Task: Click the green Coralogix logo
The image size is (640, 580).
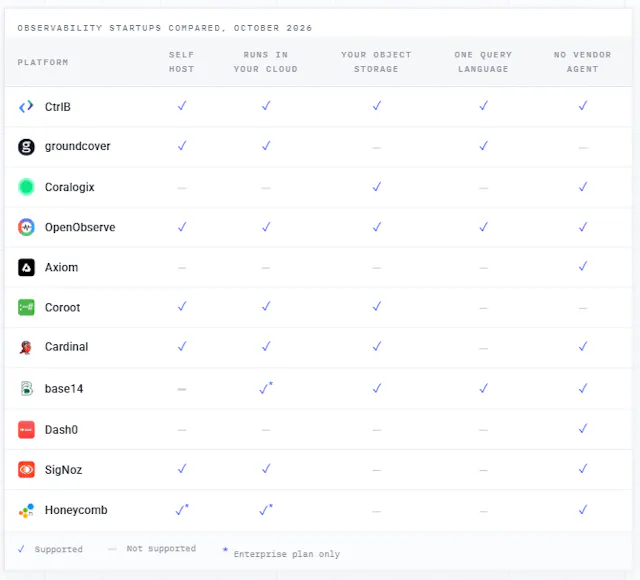Action: click(26, 187)
